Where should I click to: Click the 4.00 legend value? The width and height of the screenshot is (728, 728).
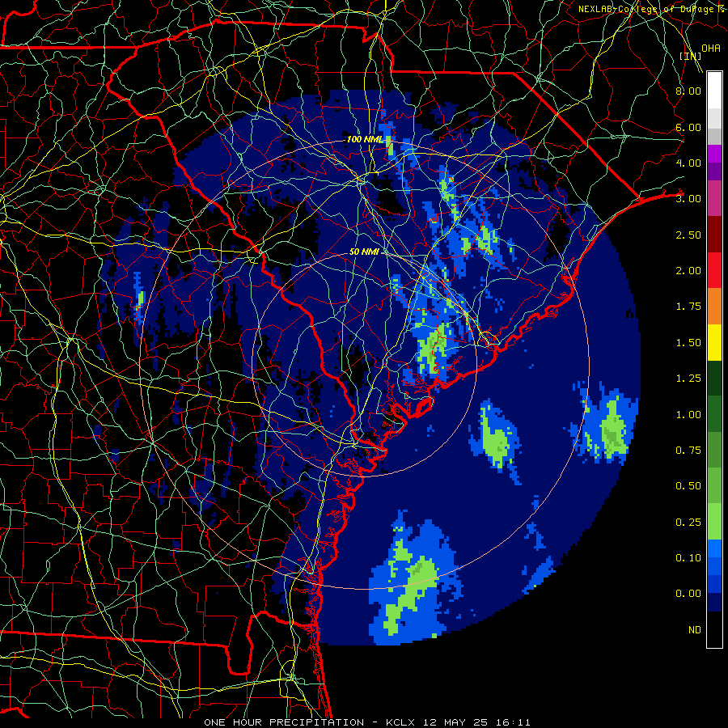coord(688,163)
